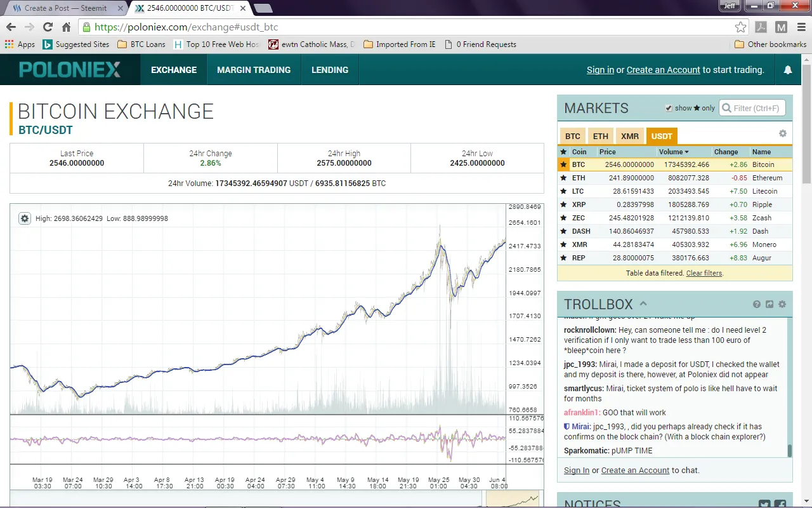The image size is (812, 508).
Task: Open the Margin Trading navigation tab
Action: click(x=254, y=70)
